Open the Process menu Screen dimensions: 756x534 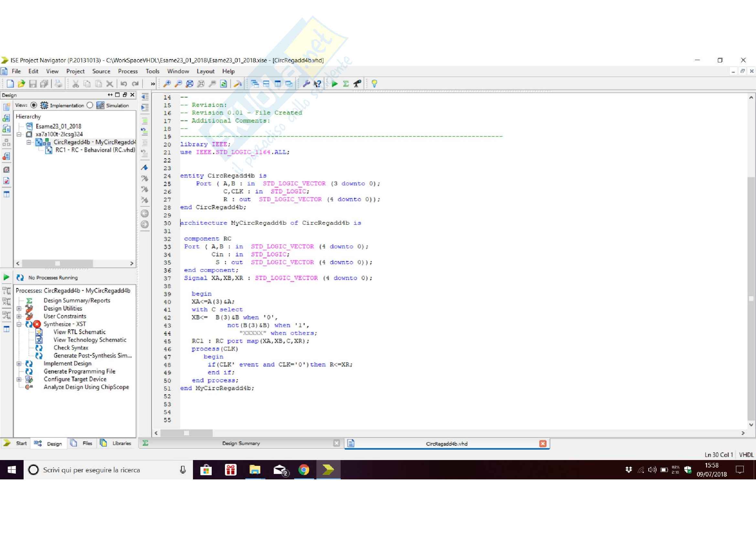(128, 71)
